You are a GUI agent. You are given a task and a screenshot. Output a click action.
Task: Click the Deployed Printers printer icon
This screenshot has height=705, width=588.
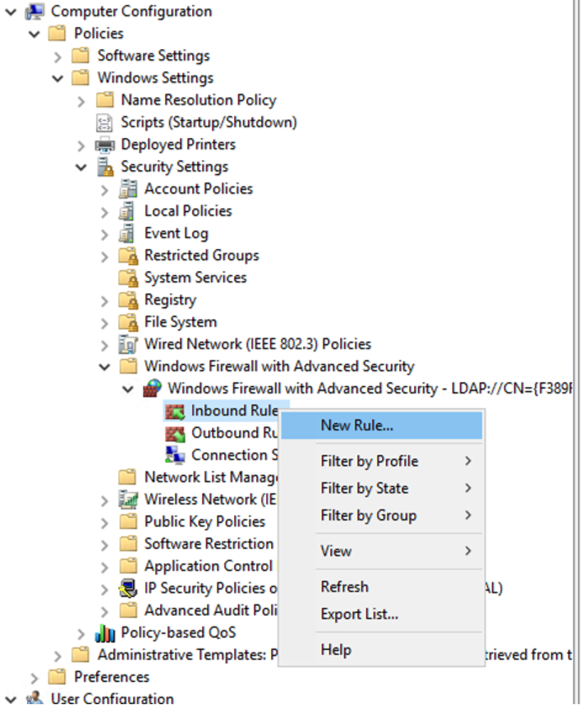click(104, 145)
